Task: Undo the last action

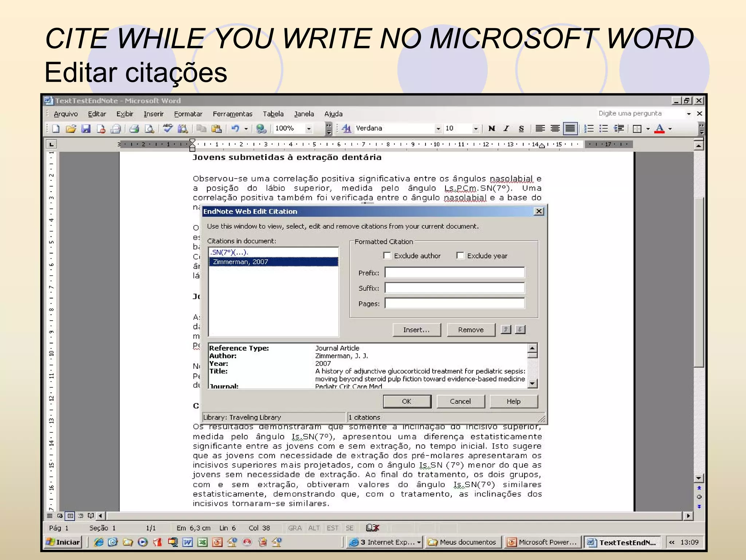Action: click(x=236, y=129)
